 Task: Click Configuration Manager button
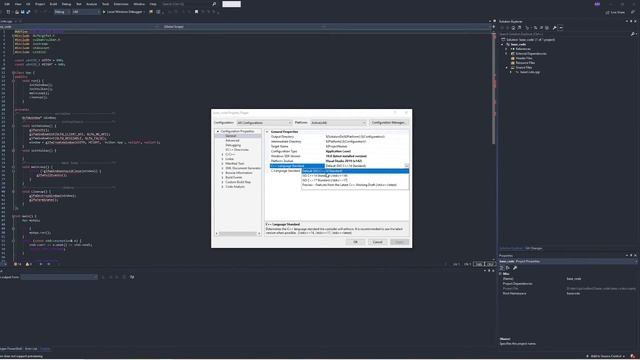point(388,122)
